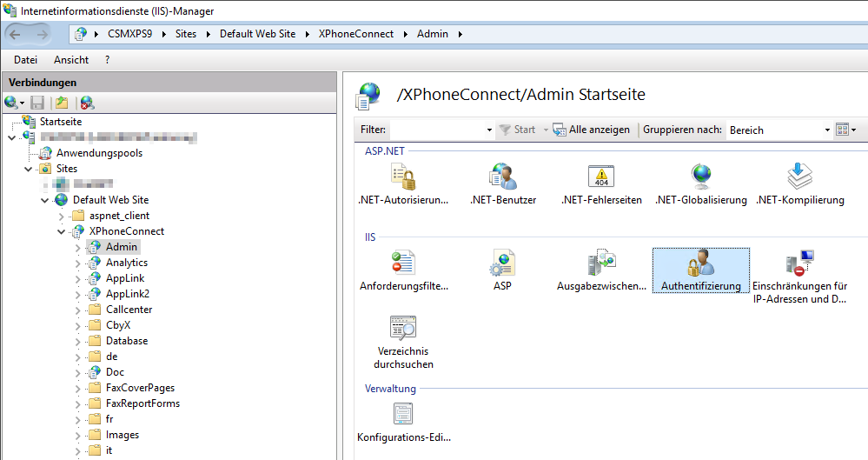Open the .NET-Fehlerseiten 404 icon

tap(601, 177)
